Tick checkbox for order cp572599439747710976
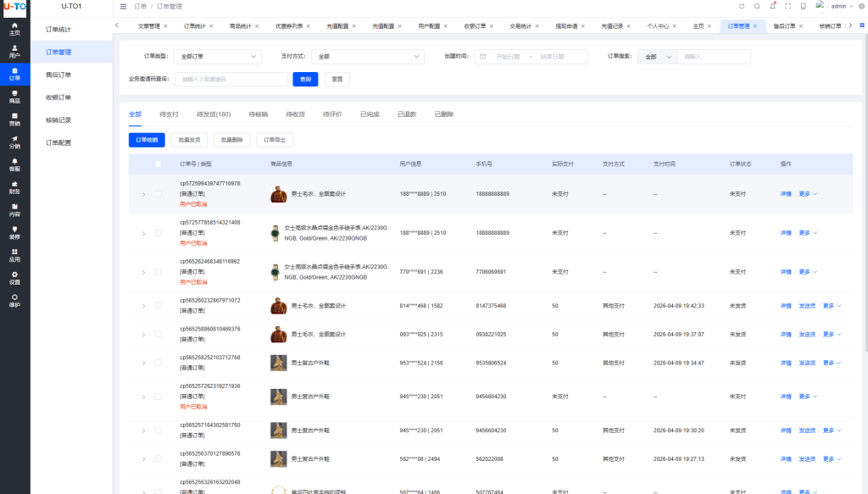 159,194
